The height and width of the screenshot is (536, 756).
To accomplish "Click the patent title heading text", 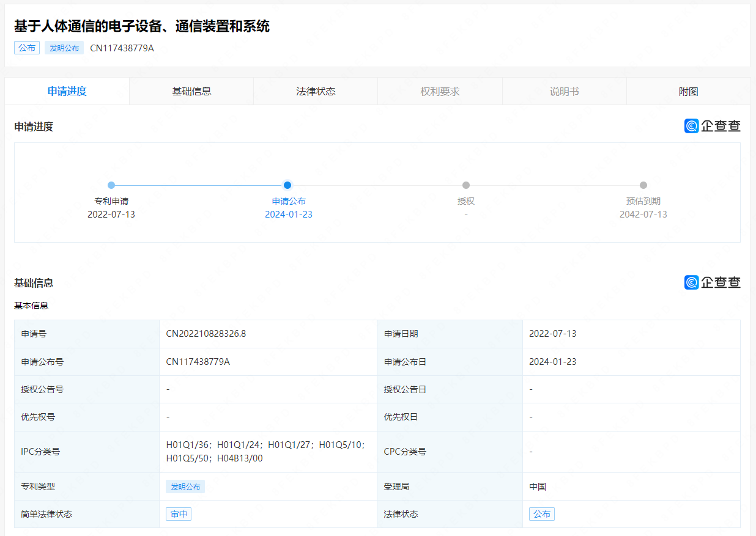I will click(142, 26).
